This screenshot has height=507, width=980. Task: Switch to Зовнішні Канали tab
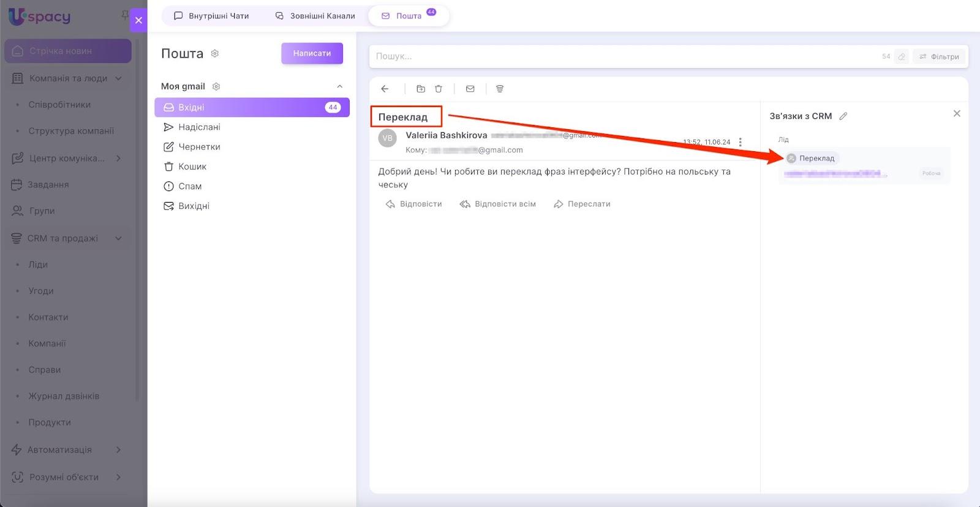[x=315, y=16]
